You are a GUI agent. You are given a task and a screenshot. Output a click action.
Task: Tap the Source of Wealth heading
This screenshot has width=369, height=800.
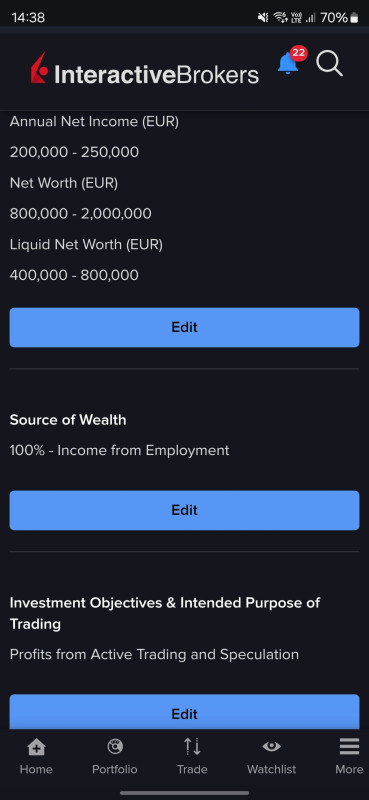pos(68,420)
